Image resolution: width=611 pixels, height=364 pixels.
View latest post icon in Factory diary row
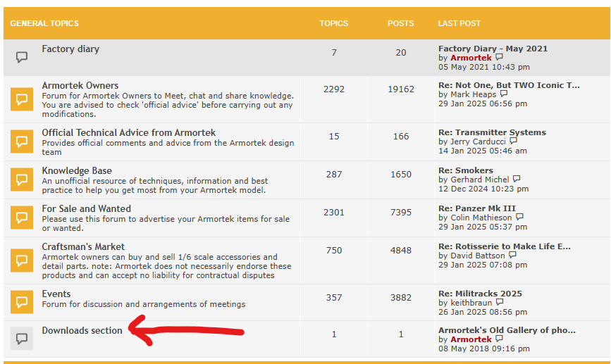point(499,57)
